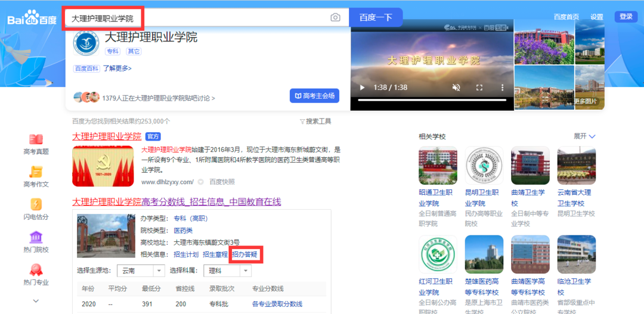Open purple flowers campus photo

(544, 42)
